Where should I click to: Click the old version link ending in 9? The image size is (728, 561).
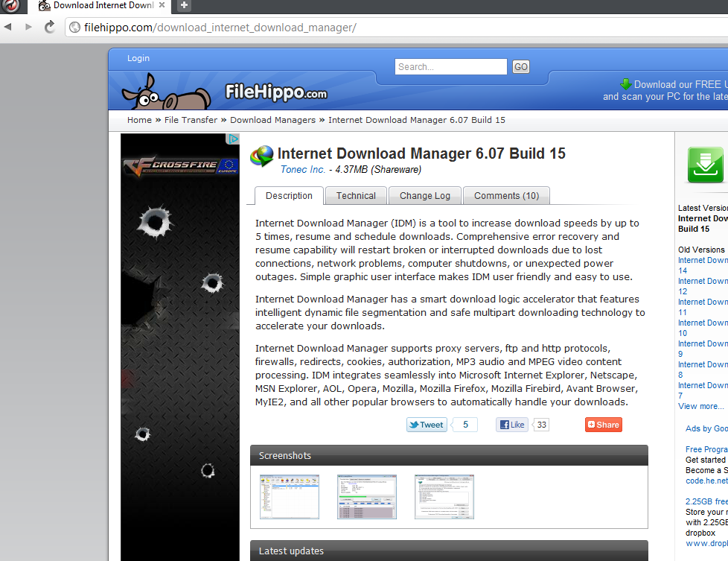(703, 349)
